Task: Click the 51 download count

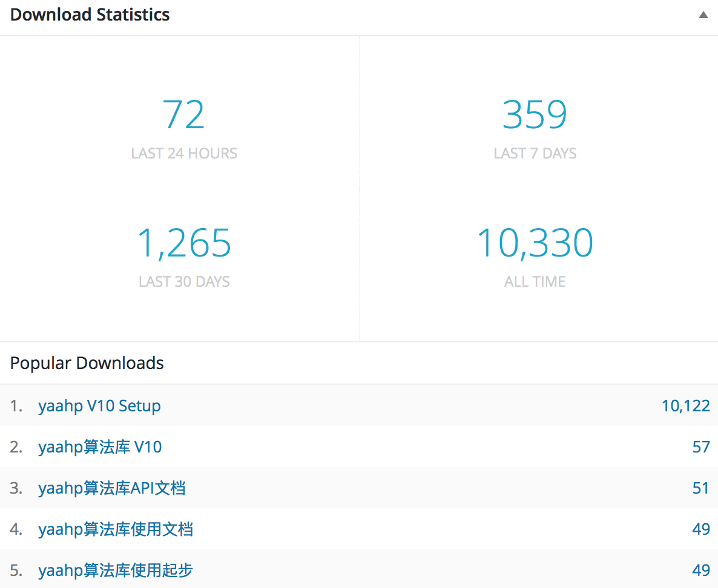Action: coord(701,488)
